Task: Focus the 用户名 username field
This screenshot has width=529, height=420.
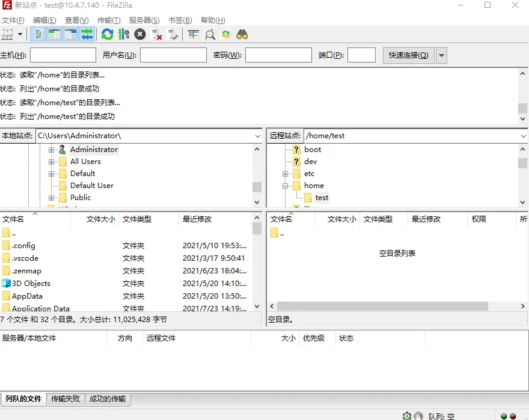Action: coord(173,55)
